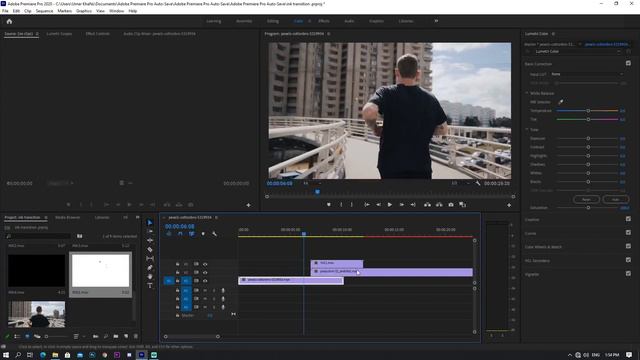Step back one frame in Program Monitor
Viewport: 640px width, 360px height.
[x=378, y=204]
